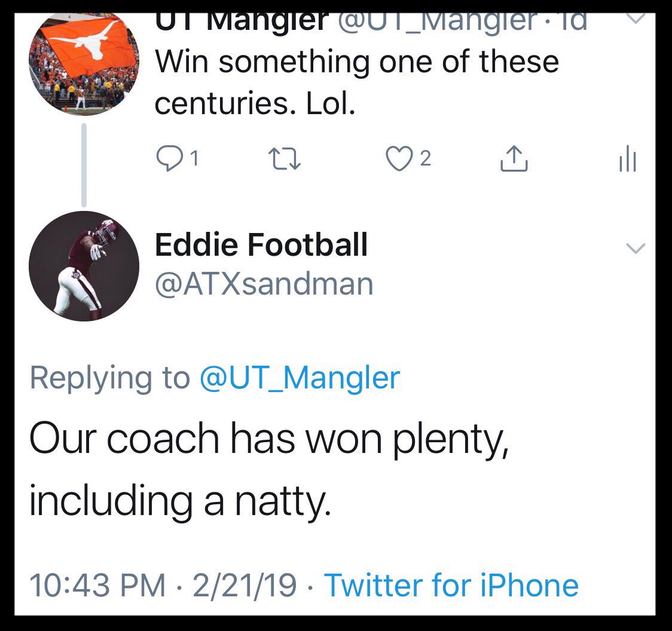The image size is (672, 631).
Task: Click the Eddie Football display name
Action: pos(261,245)
